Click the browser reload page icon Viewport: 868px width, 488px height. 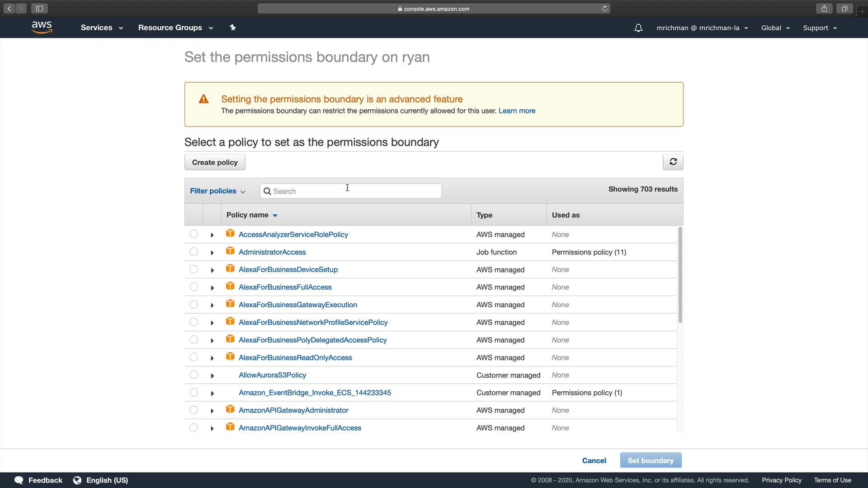click(604, 9)
